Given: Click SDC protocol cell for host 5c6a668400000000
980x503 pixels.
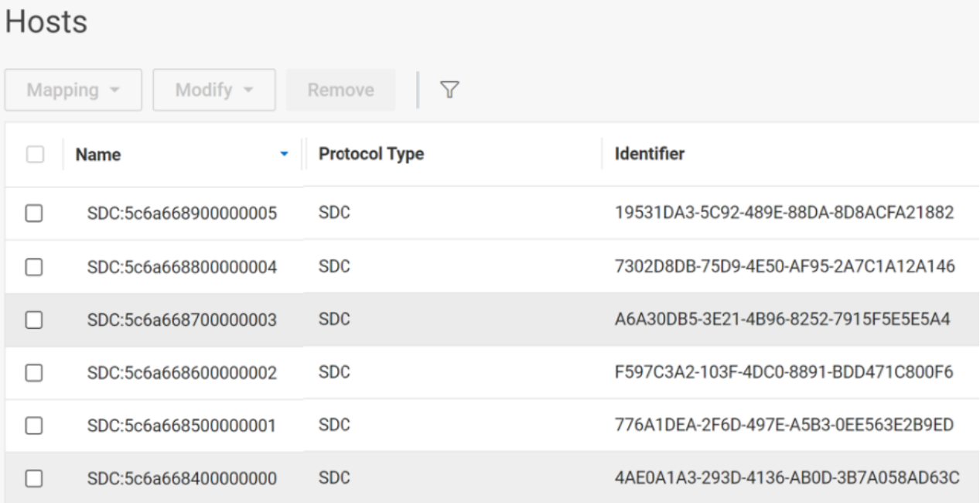Looking at the screenshot, I should [334, 478].
